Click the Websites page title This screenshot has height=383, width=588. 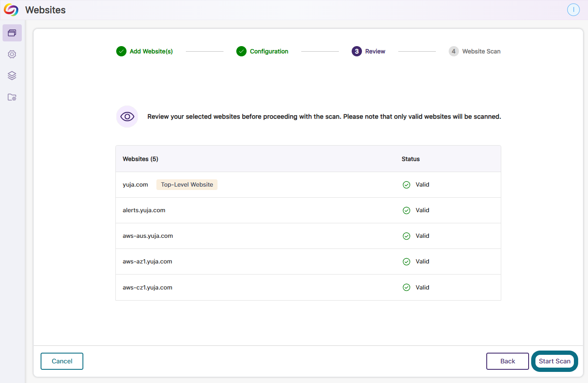click(x=46, y=10)
